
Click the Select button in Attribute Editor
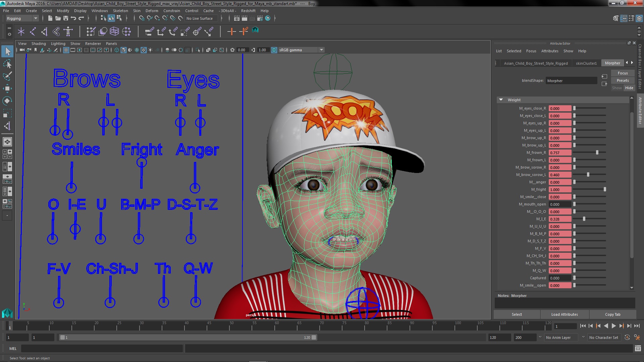(517, 314)
